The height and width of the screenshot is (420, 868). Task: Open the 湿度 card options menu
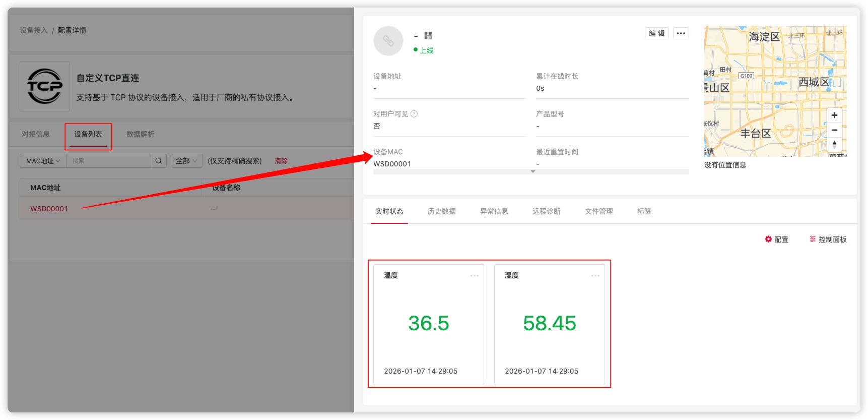(595, 276)
